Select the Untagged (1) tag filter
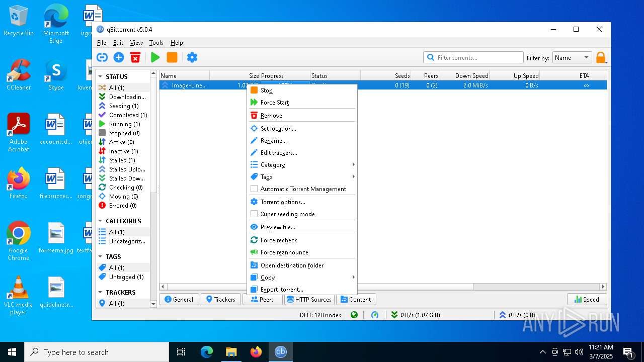644x362 pixels. tap(123, 277)
